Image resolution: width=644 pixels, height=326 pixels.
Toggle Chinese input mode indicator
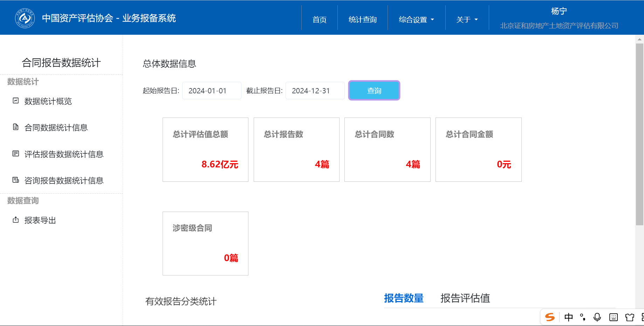(569, 317)
